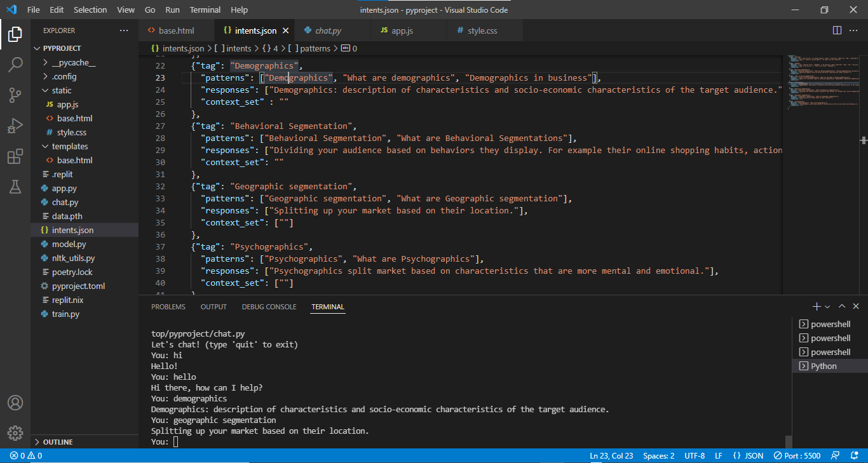Click the Manage gear icon
This screenshot has width=868, height=463.
tap(15, 433)
